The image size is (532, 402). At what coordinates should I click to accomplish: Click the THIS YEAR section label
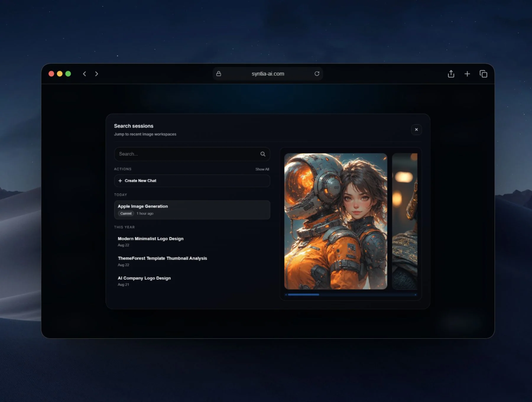click(124, 227)
